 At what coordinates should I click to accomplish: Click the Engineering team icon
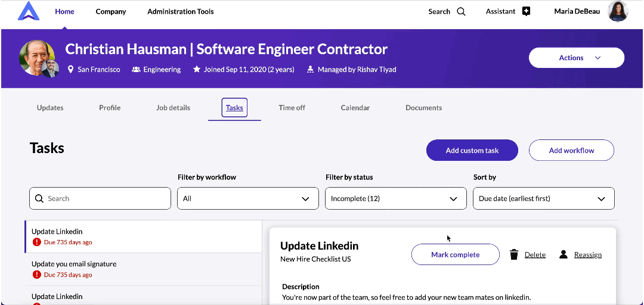coord(136,70)
